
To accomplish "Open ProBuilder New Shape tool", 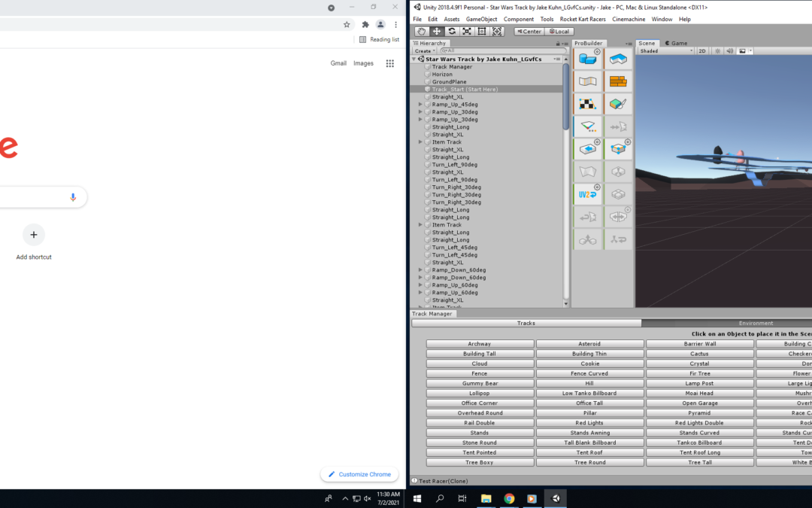I will coord(587,59).
